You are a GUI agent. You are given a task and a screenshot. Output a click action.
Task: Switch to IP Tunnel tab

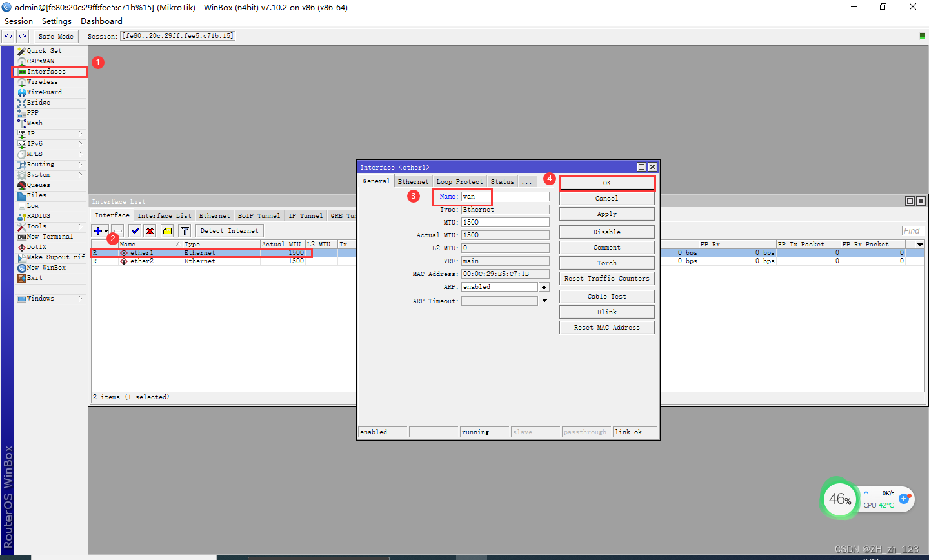pyautogui.click(x=306, y=216)
